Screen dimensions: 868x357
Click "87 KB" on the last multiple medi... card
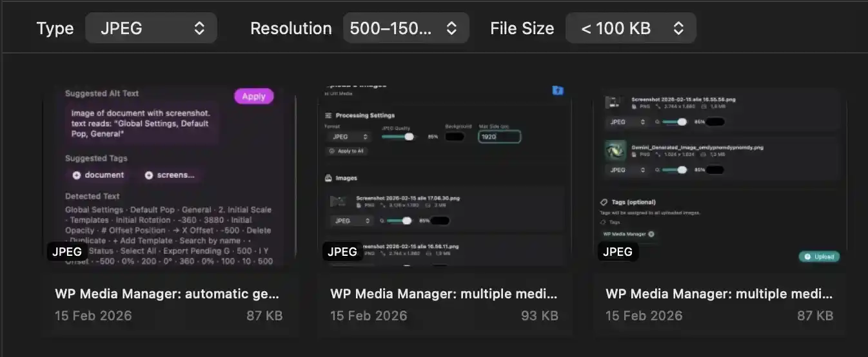815,316
